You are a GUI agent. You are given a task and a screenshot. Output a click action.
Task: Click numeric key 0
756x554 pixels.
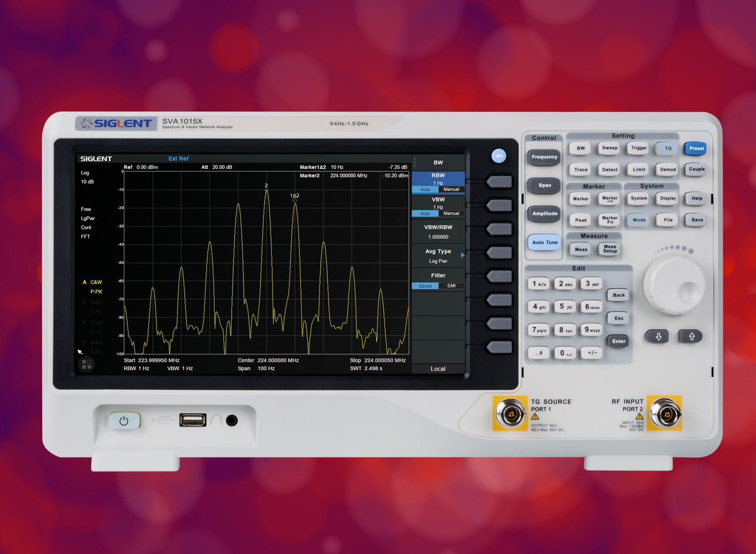(x=565, y=353)
